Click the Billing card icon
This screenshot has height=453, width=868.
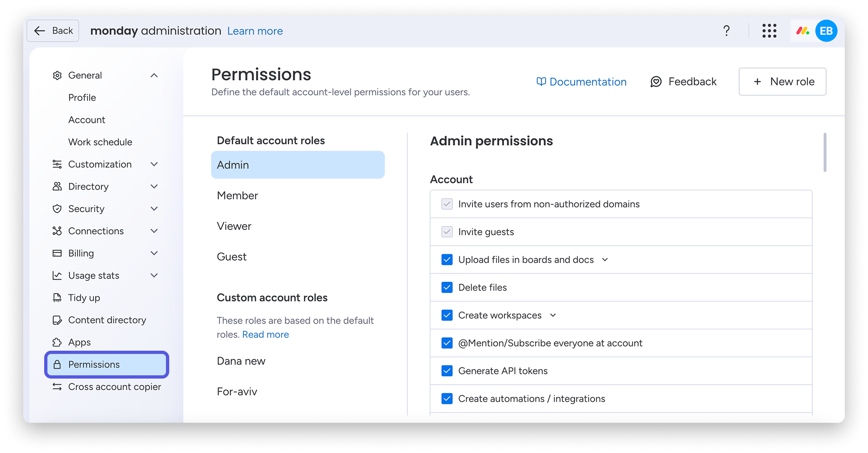57,253
